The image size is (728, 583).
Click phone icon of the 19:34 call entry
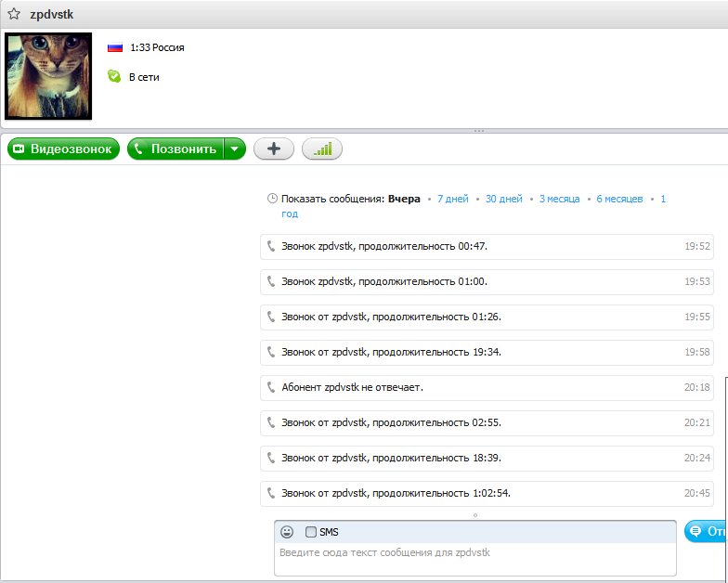[271, 352]
